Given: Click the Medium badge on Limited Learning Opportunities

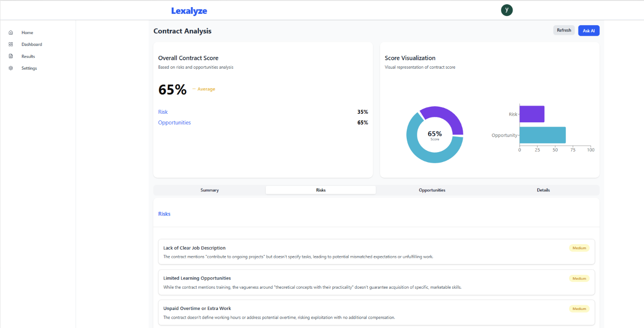Looking at the screenshot, I should 579,279.
